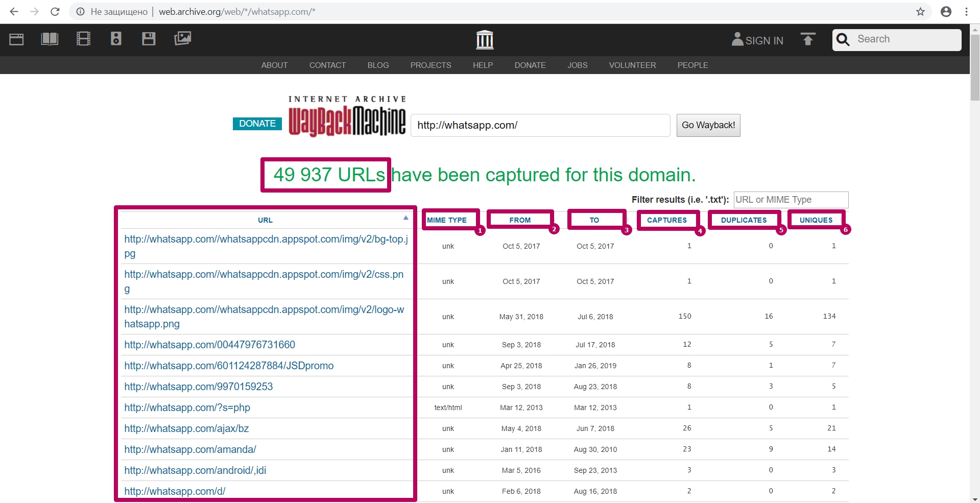
Task: Click the Filter results URL or MIME Type field
Action: click(x=791, y=200)
